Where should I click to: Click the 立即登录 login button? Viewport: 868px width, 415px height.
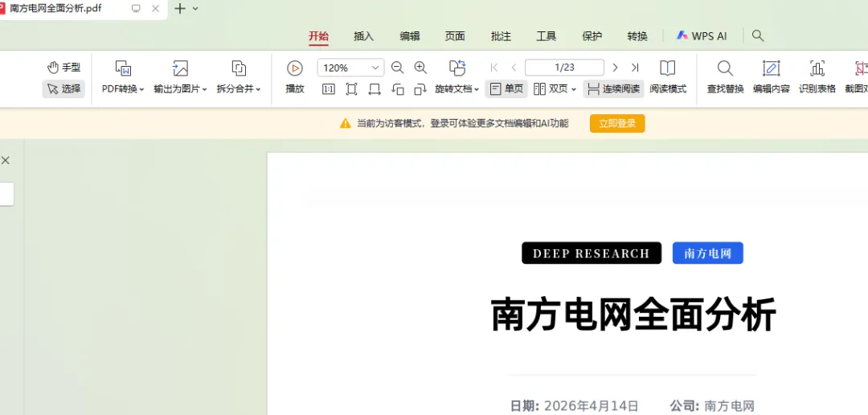coord(617,124)
